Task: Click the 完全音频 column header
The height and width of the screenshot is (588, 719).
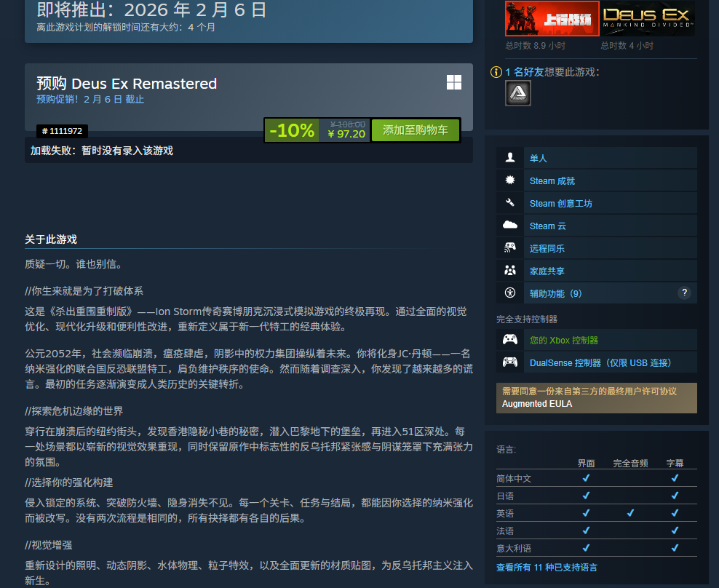Action: 630,464
